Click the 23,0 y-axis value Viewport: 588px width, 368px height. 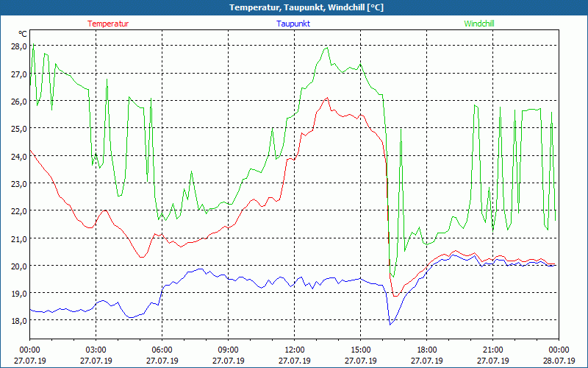pos(18,183)
